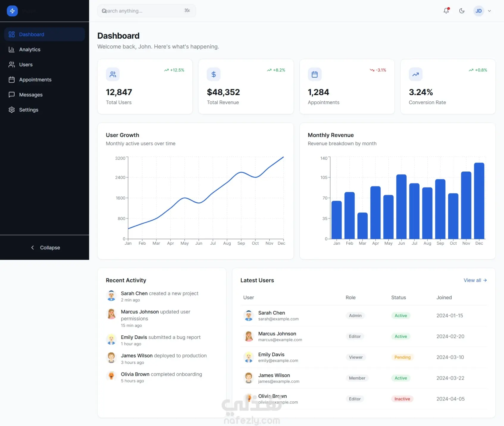Click the Settings gear icon
This screenshot has width=504, height=426.
[x=12, y=110]
